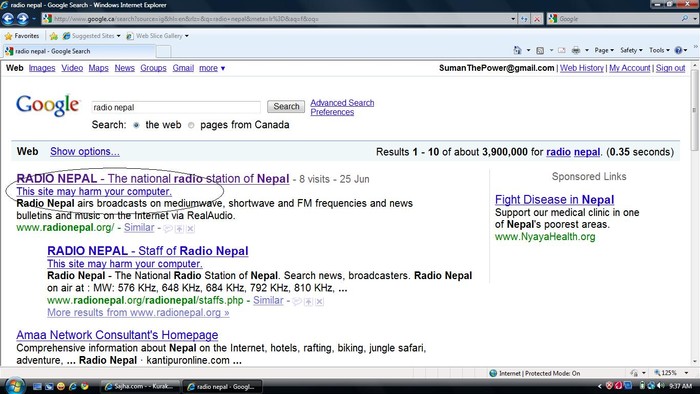The image size is (700, 394).
Task: Select the "the web" search radio button
Action: (136, 125)
